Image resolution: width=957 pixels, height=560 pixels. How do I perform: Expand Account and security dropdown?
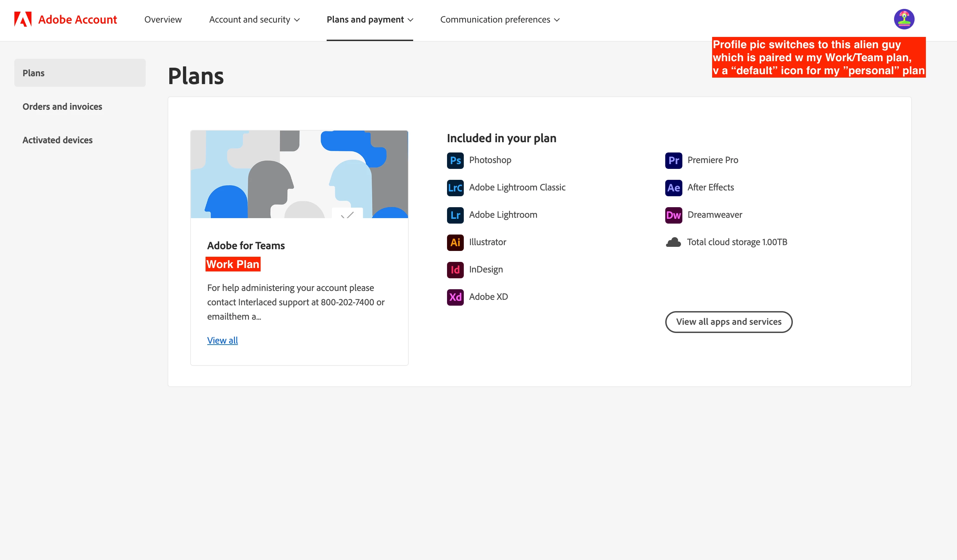pos(254,19)
